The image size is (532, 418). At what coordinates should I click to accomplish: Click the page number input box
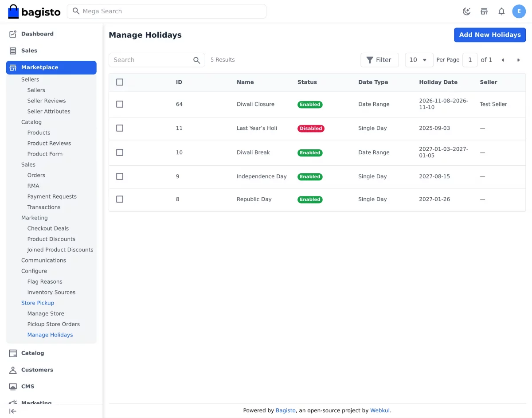point(470,60)
